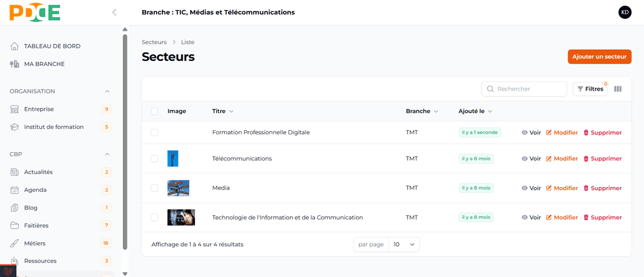
Task: Select the Media row checkbox
Action: click(x=155, y=188)
